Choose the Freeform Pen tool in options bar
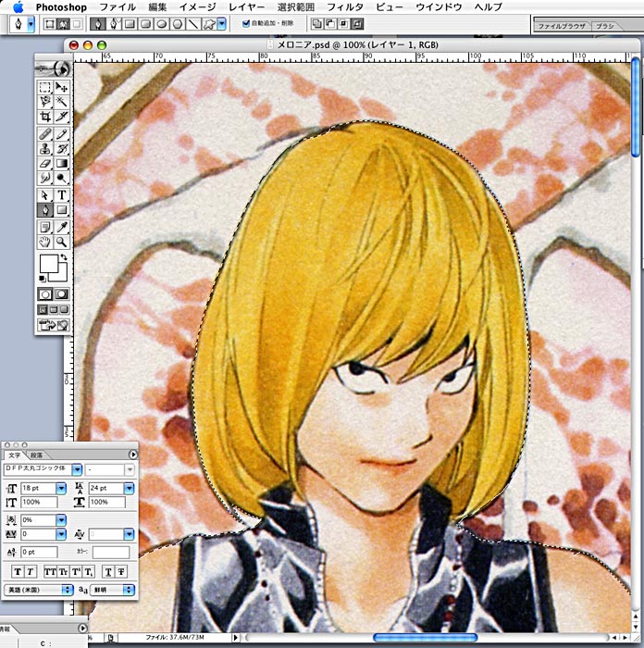 click(x=114, y=24)
